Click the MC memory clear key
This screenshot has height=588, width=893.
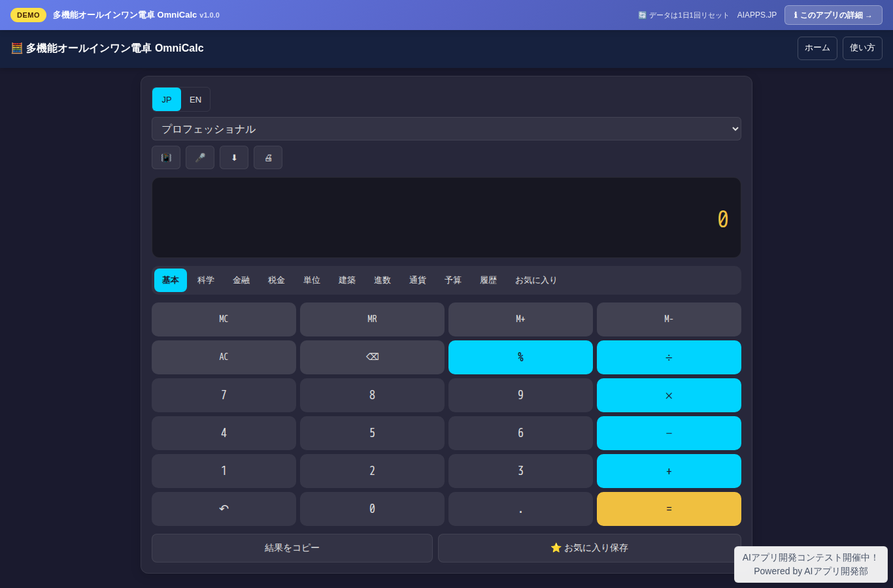pos(224,319)
